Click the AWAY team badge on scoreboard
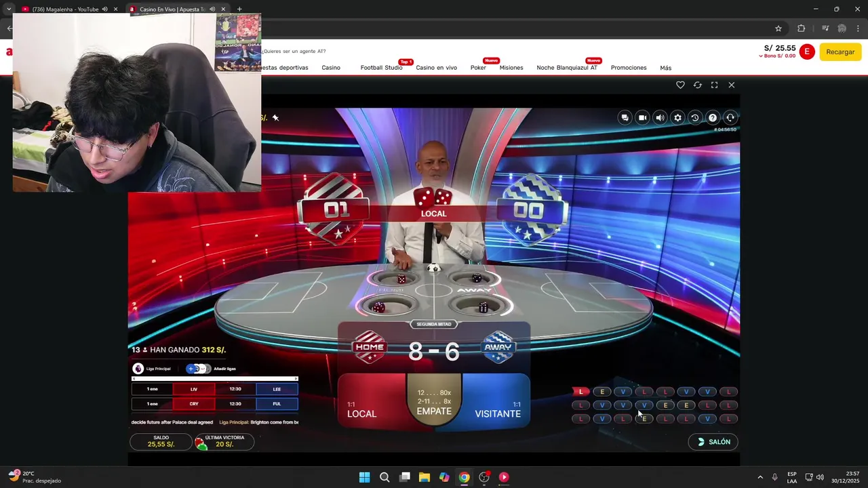 (498, 347)
